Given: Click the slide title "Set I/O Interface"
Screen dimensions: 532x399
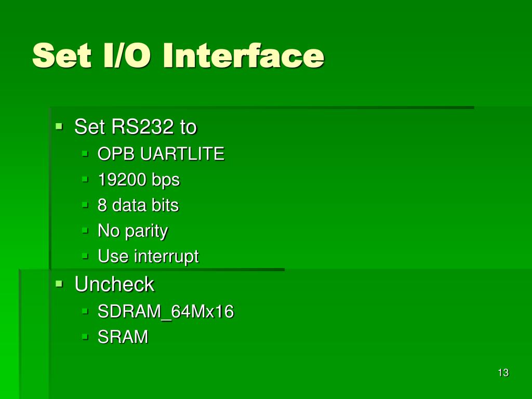Looking at the screenshot, I should (x=178, y=55).
